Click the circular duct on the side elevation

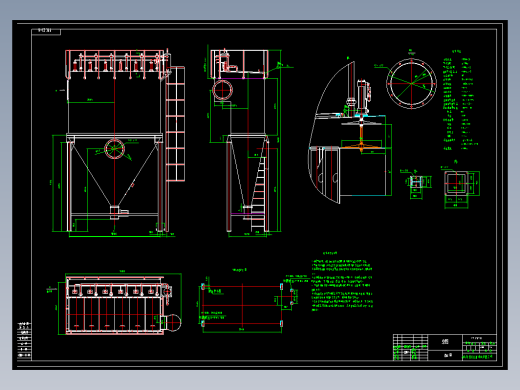point(222,90)
